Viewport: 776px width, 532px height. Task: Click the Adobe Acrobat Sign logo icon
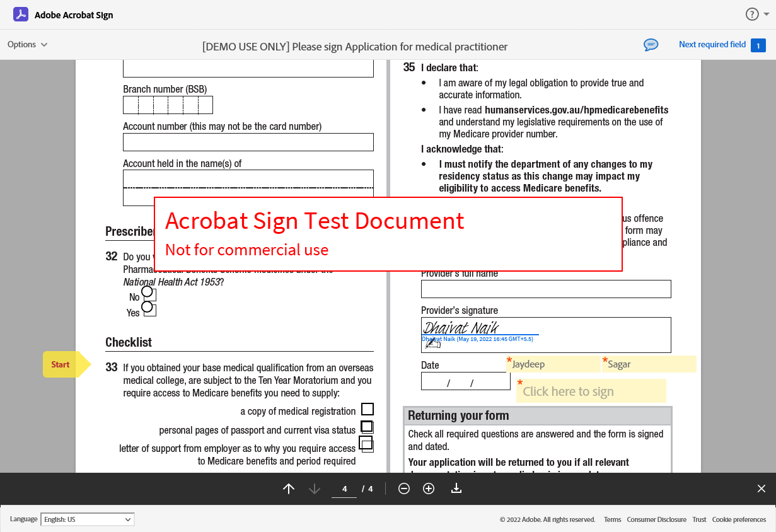[x=21, y=14]
